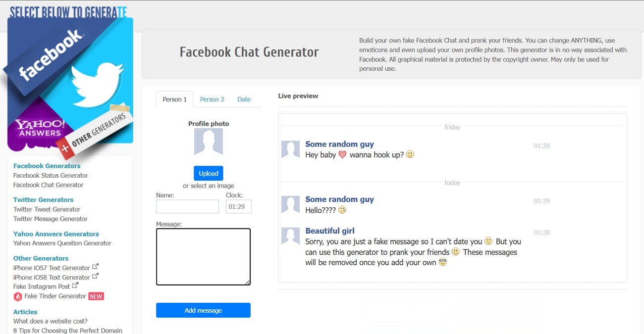Open the Fake Instagram Post link
The image size is (644, 334).
tap(42, 286)
